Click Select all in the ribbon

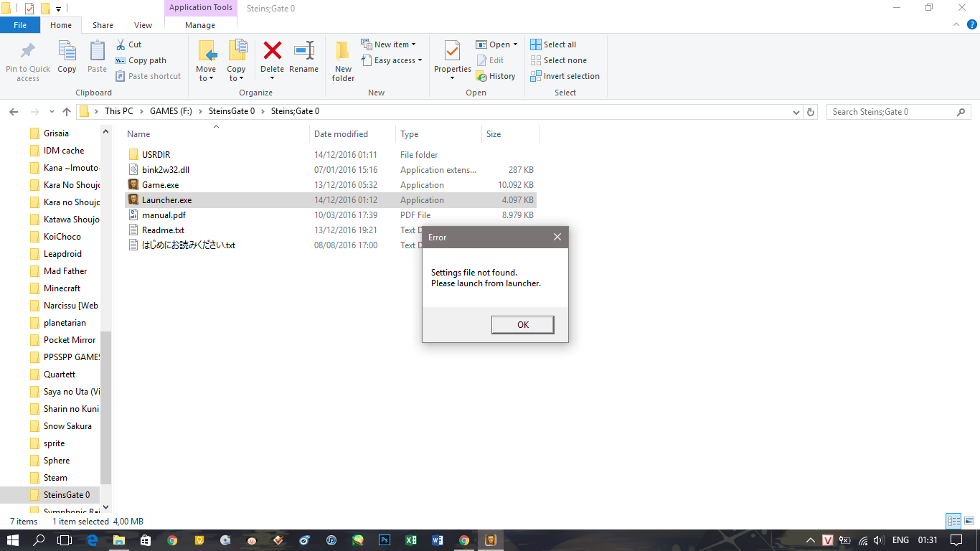[x=553, y=44]
